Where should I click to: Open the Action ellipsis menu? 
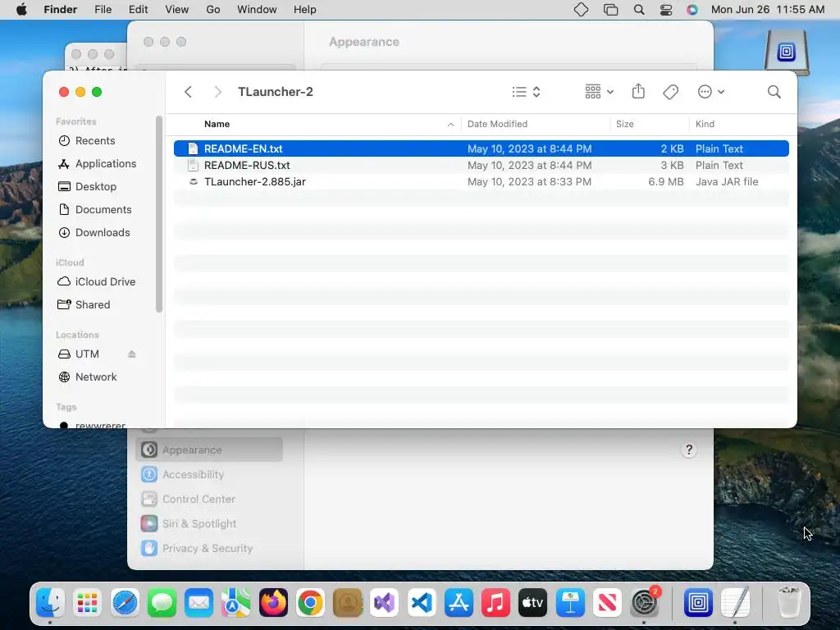pos(711,92)
